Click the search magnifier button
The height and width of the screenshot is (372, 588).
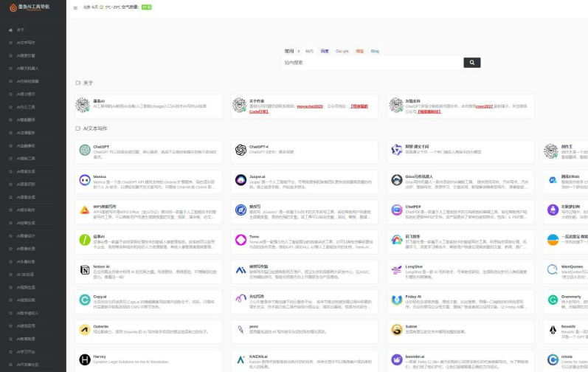pos(471,63)
